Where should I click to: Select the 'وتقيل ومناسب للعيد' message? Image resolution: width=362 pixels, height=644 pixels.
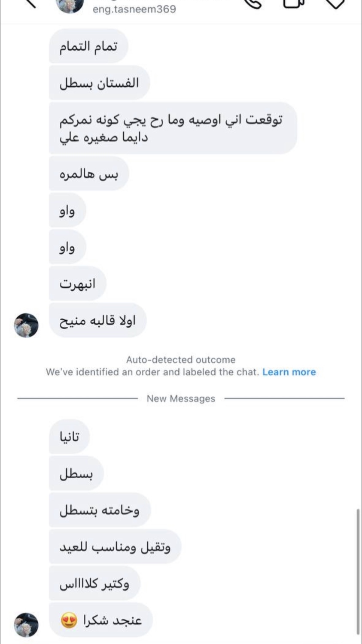[115, 547]
